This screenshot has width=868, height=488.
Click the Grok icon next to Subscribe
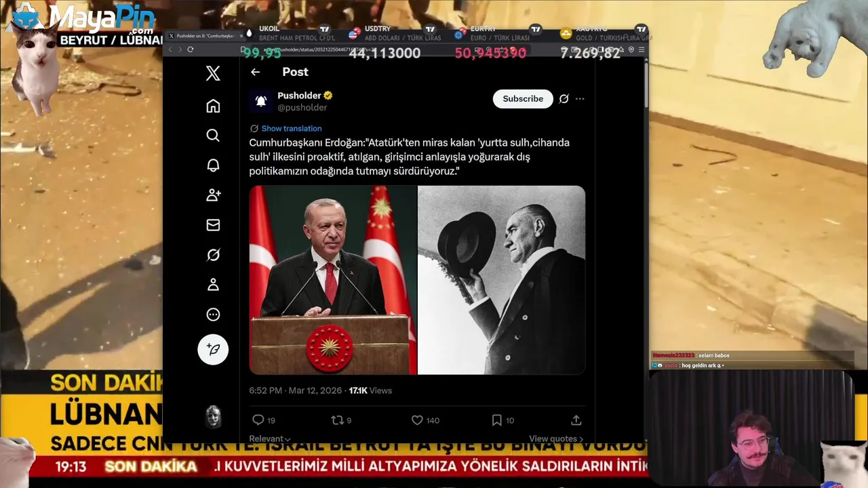[564, 99]
